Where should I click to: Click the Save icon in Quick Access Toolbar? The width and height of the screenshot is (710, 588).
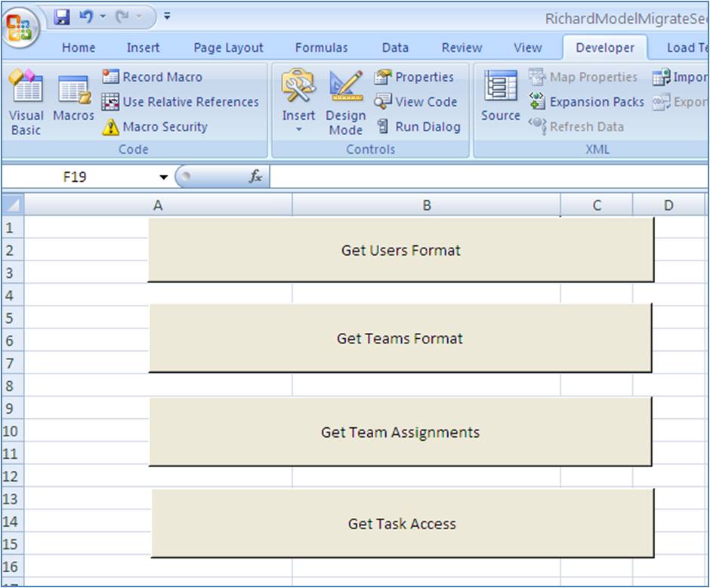point(62,17)
